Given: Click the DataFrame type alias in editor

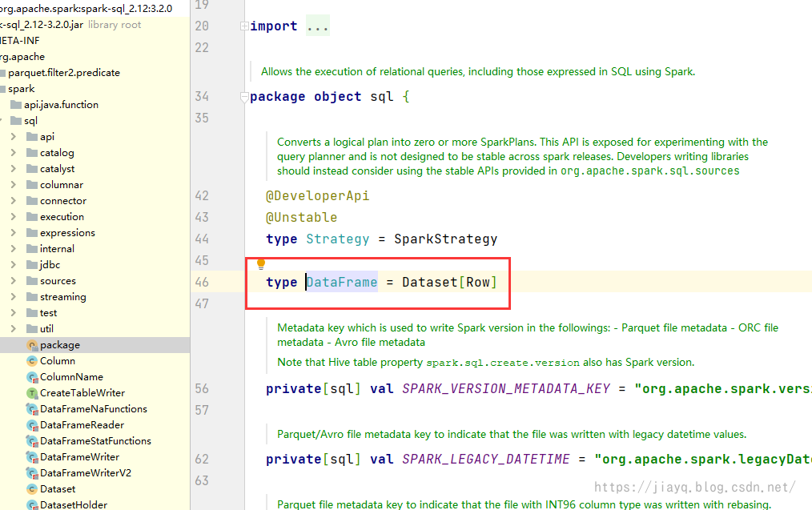Looking at the screenshot, I should 342,282.
